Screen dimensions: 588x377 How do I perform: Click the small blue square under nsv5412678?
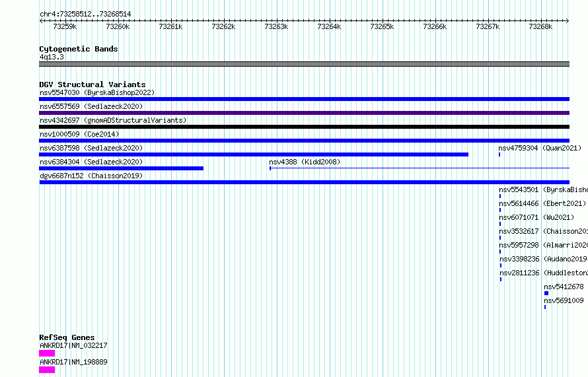(x=546, y=293)
